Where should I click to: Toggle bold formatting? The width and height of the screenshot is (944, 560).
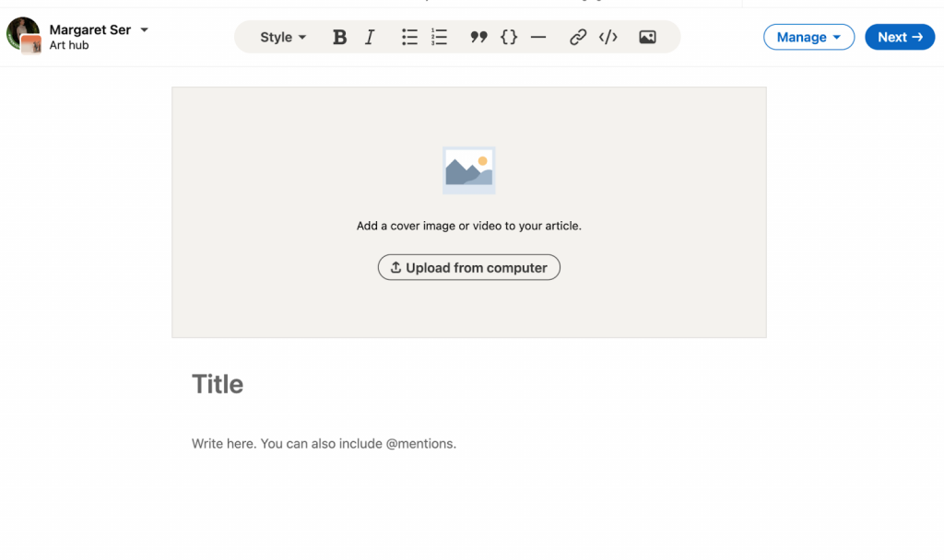pos(339,38)
